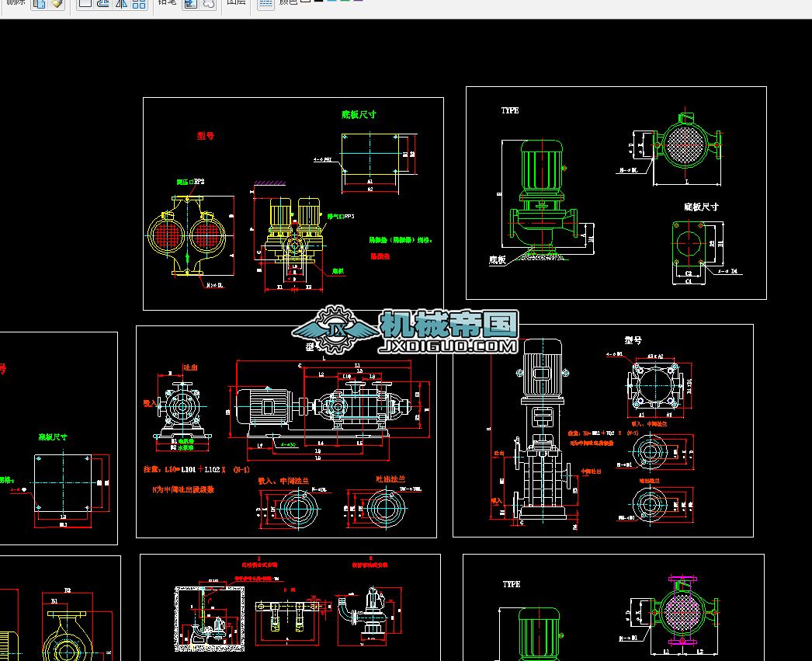Select the mirror tool icon

coord(121,4)
